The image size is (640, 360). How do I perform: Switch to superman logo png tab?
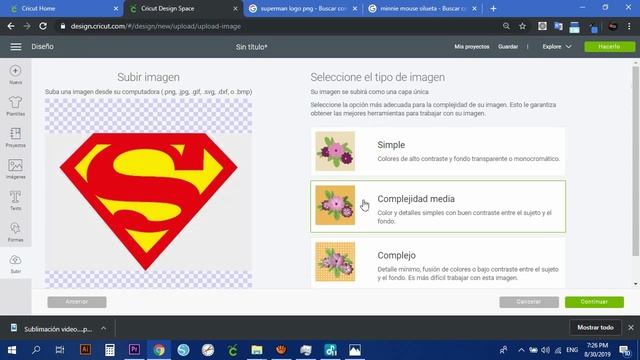(303, 8)
